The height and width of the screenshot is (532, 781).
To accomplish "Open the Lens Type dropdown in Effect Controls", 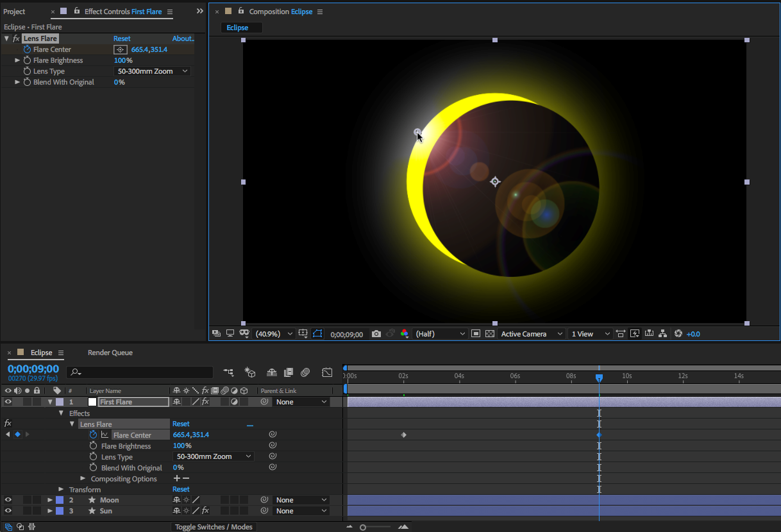I will pos(153,71).
